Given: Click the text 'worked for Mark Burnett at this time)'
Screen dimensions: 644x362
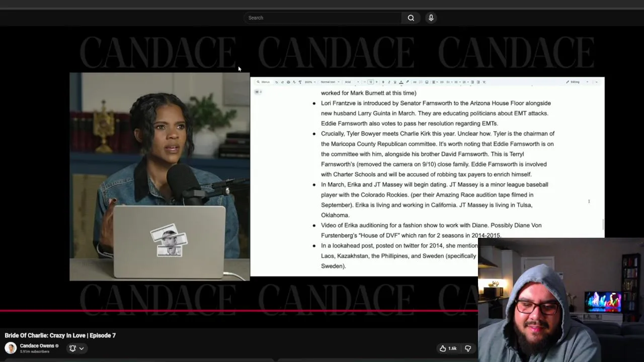Looking at the screenshot, I should pos(368,93).
